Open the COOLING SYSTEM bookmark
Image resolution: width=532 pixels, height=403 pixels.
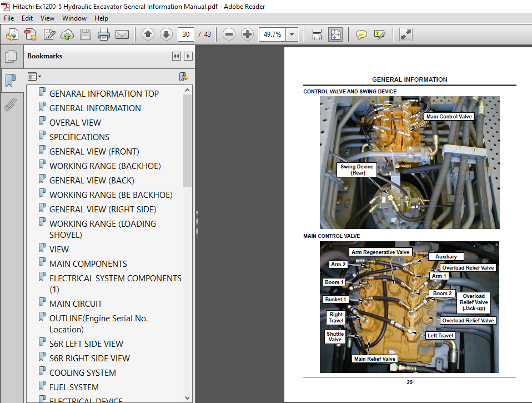[82, 373]
